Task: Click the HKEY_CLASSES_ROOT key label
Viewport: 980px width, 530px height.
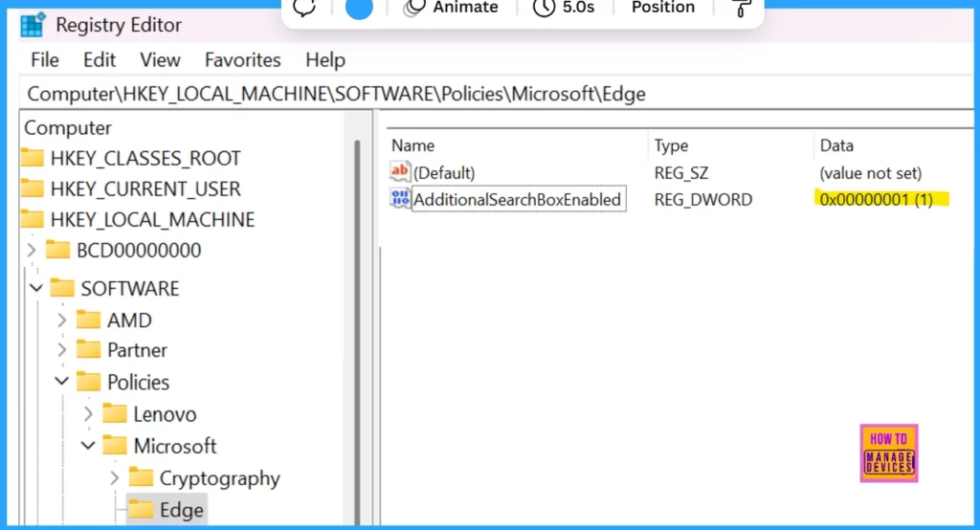Action: (145, 158)
